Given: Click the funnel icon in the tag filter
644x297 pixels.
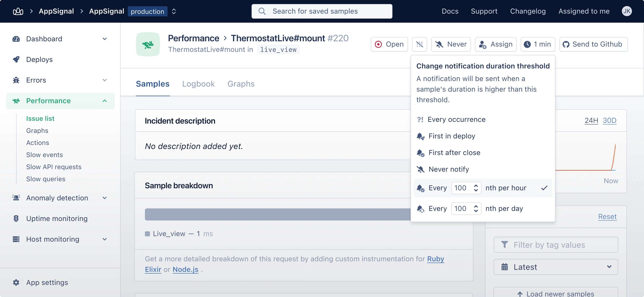Looking at the screenshot, I should tap(505, 245).
